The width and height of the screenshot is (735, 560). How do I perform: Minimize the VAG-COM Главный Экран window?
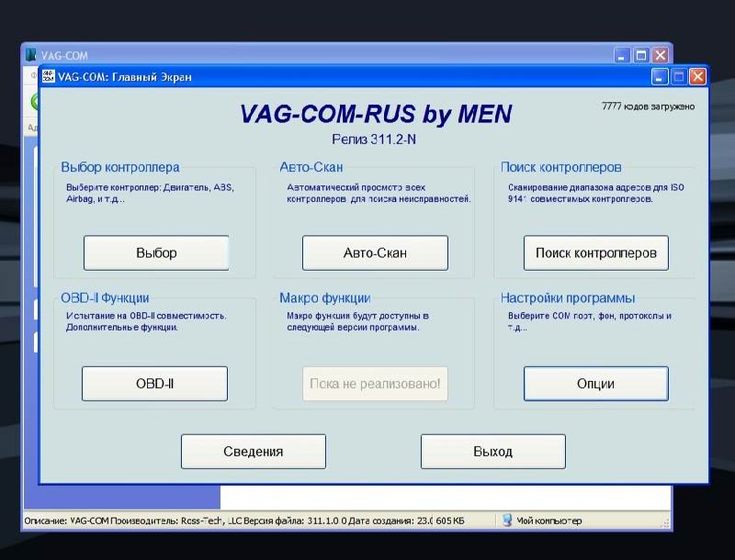(660, 76)
